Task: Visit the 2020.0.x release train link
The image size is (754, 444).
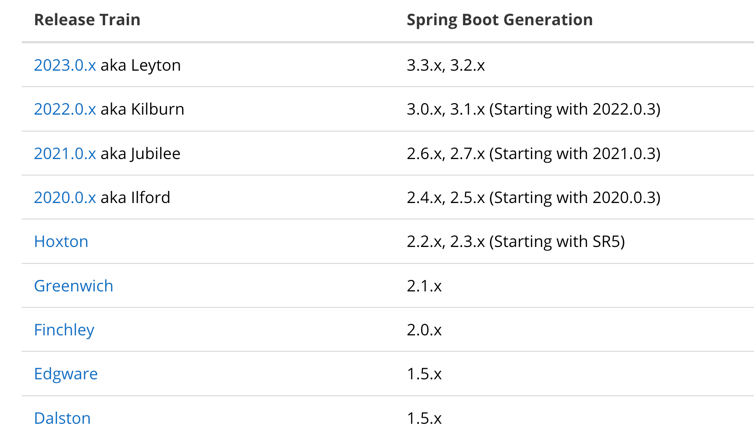Action: click(65, 198)
